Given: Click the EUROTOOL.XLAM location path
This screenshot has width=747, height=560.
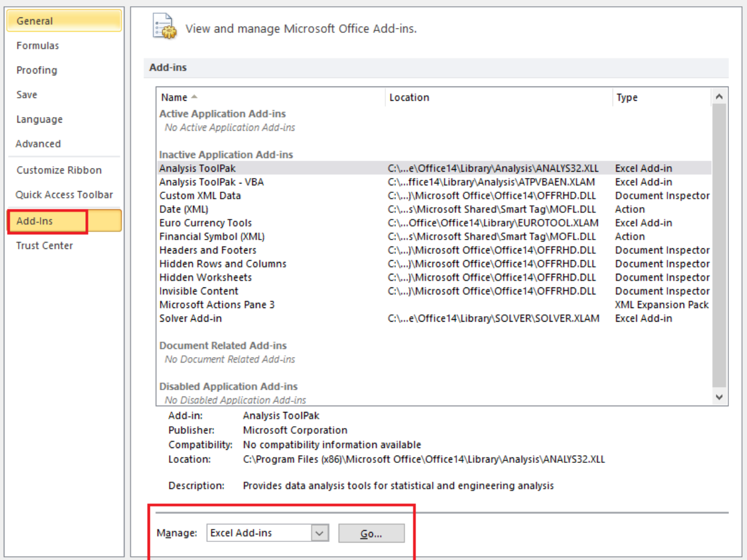Looking at the screenshot, I should point(493,223).
